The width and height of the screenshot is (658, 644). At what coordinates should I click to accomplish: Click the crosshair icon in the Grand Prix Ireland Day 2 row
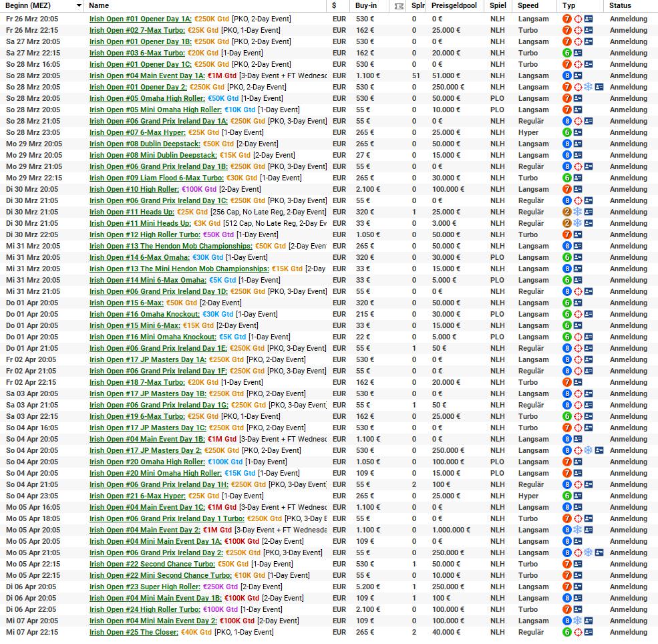pos(578,552)
